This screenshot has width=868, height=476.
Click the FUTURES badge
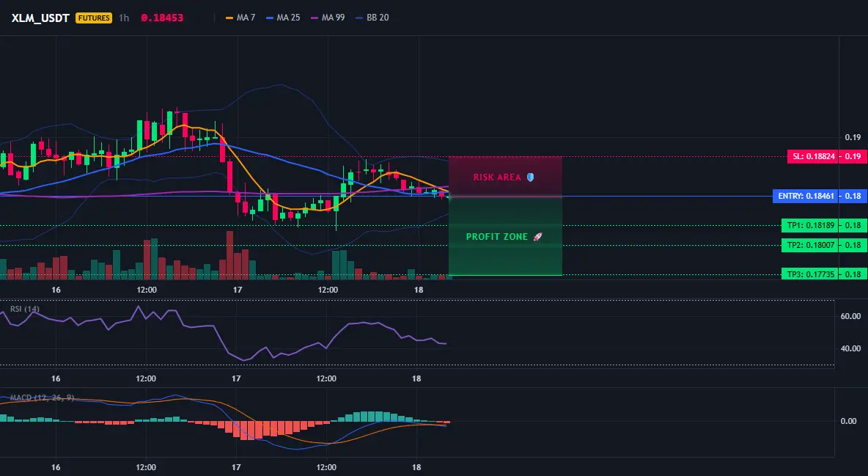[94, 18]
